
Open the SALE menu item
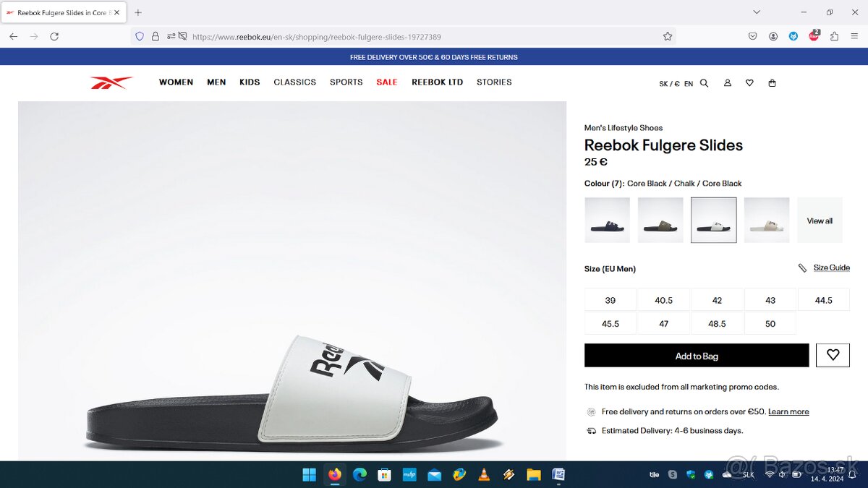click(387, 82)
